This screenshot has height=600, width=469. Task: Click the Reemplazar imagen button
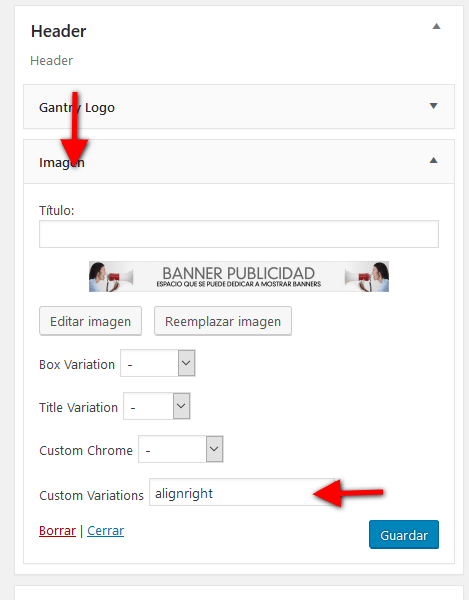point(223,321)
